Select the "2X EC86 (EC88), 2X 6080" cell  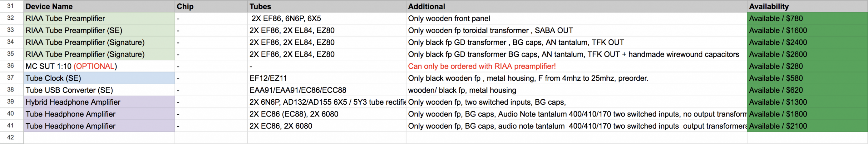click(326, 114)
